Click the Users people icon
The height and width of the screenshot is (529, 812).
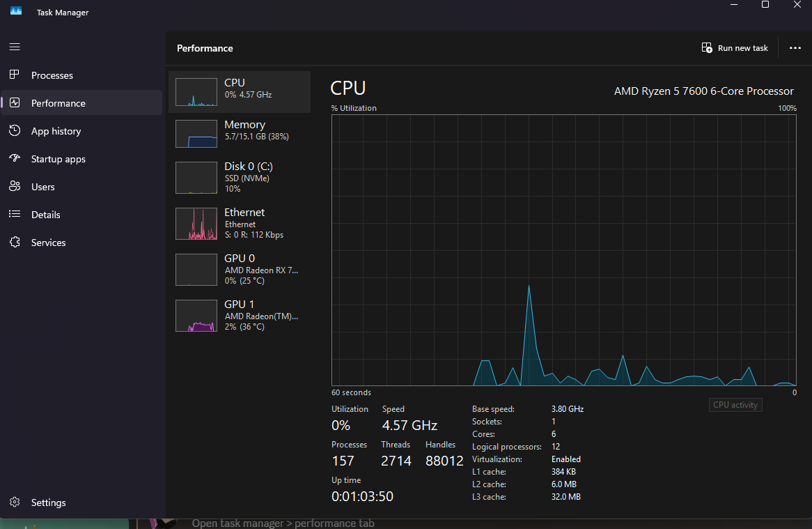[15, 186]
